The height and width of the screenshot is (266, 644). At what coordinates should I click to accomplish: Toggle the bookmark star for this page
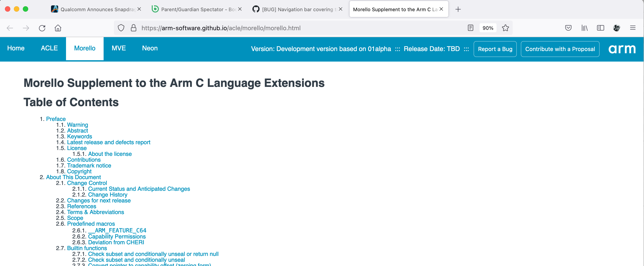pos(505,28)
